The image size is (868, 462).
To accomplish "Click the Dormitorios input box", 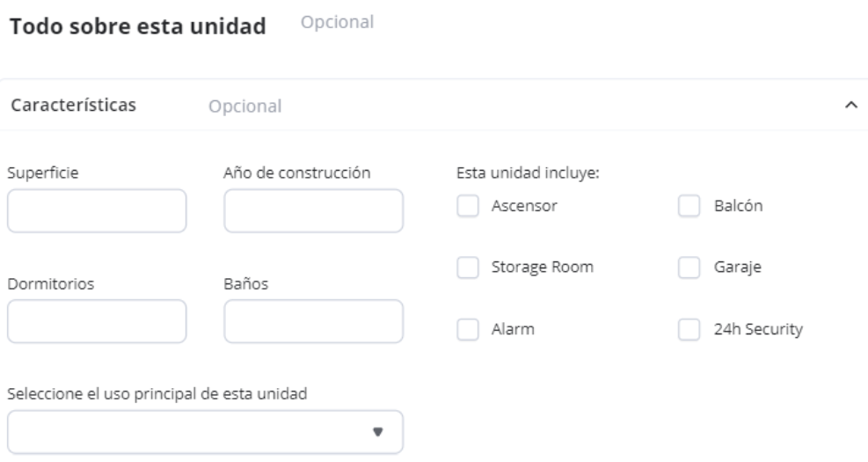I will (x=97, y=321).
